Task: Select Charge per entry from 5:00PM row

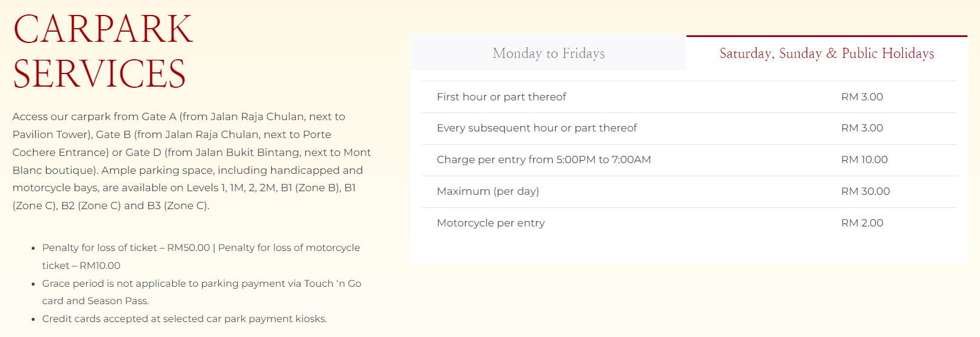Action: pos(689,160)
